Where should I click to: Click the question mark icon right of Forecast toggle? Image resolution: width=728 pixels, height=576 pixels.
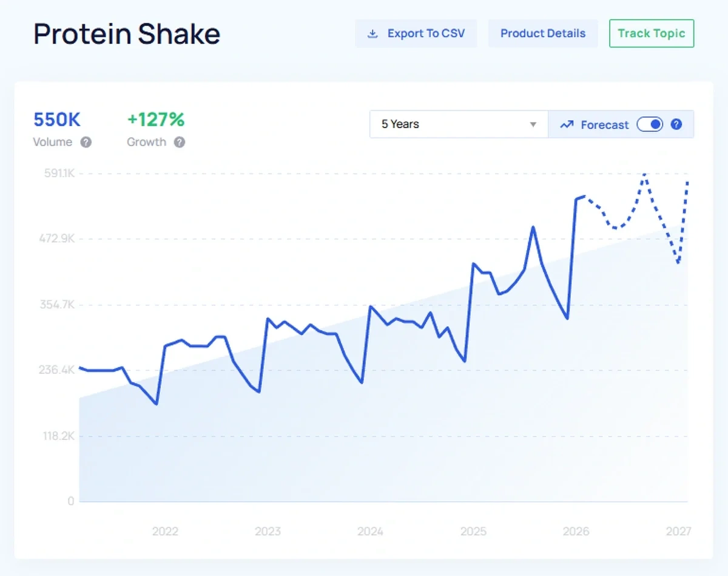tap(676, 124)
